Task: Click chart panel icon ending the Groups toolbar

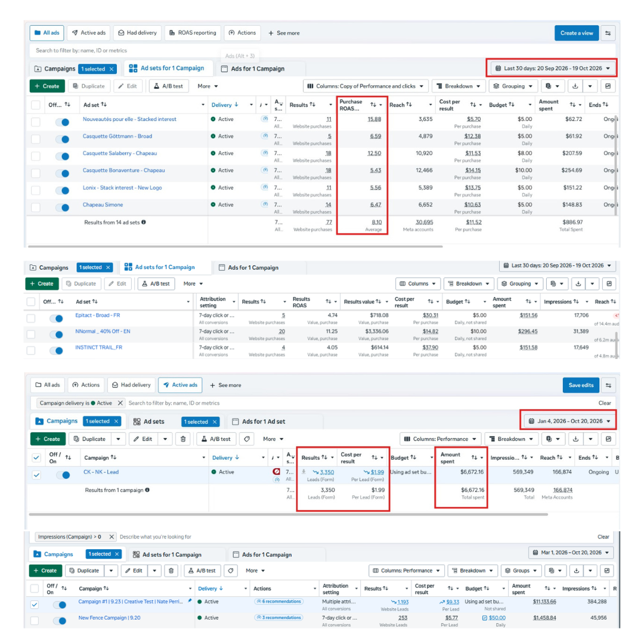Action: (x=607, y=571)
